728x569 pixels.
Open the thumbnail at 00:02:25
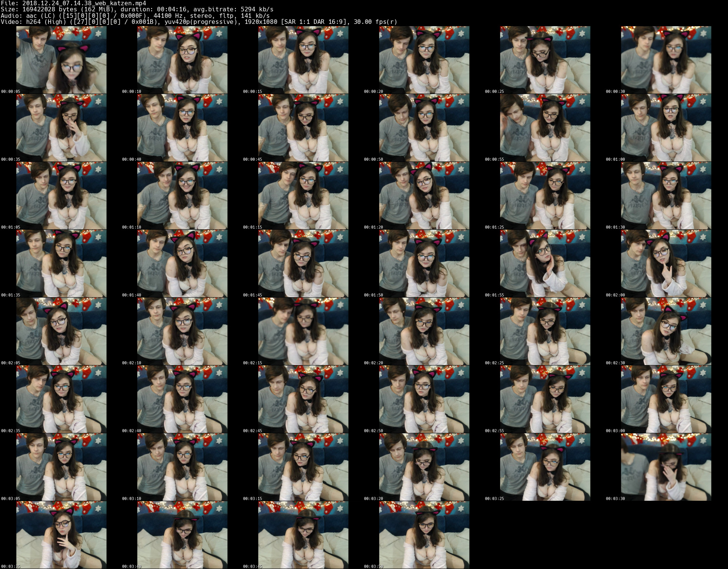545,331
